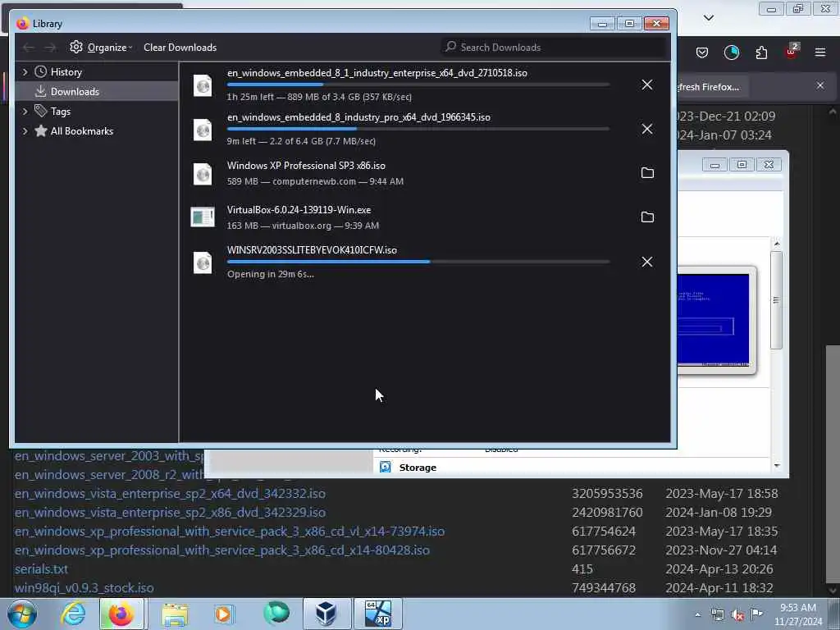
Task: Show hidden tray icons arrow
Action: (x=697, y=615)
